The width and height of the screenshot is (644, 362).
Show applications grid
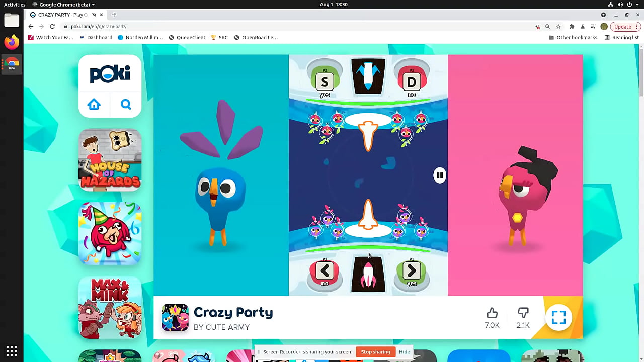pos(12,350)
